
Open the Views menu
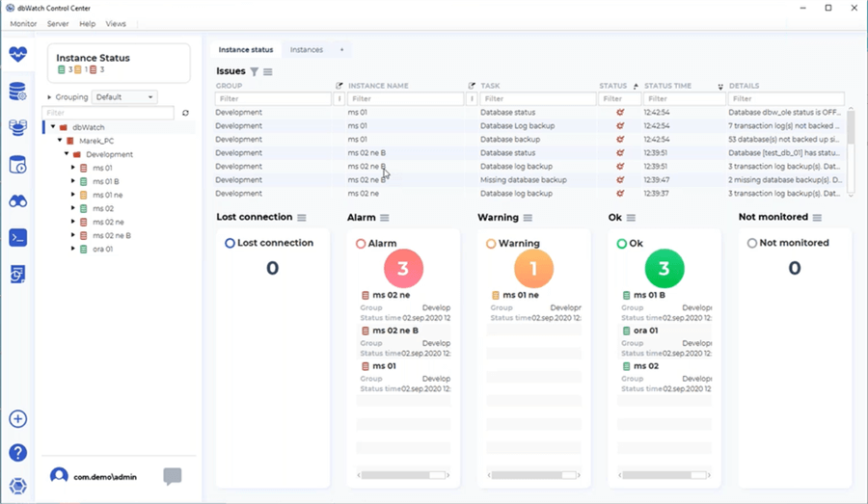(116, 24)
